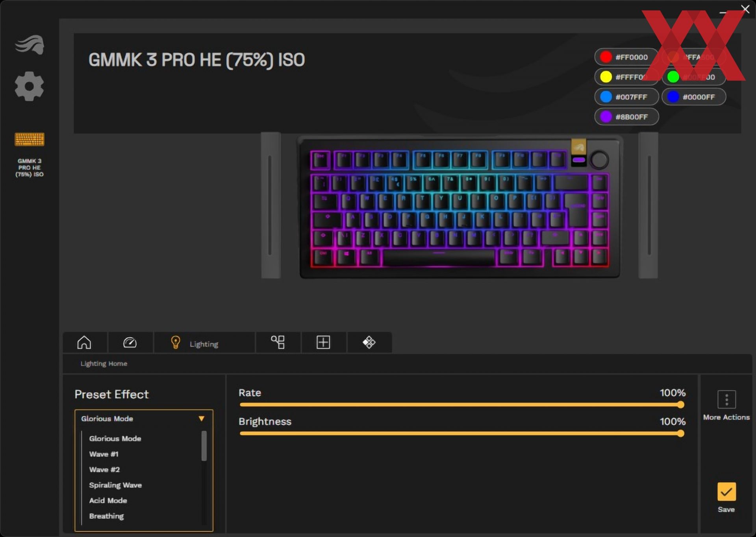Click the preset effect list scrollbar
This screenshot has height=537, width=756.
click(x=204, y=446)
